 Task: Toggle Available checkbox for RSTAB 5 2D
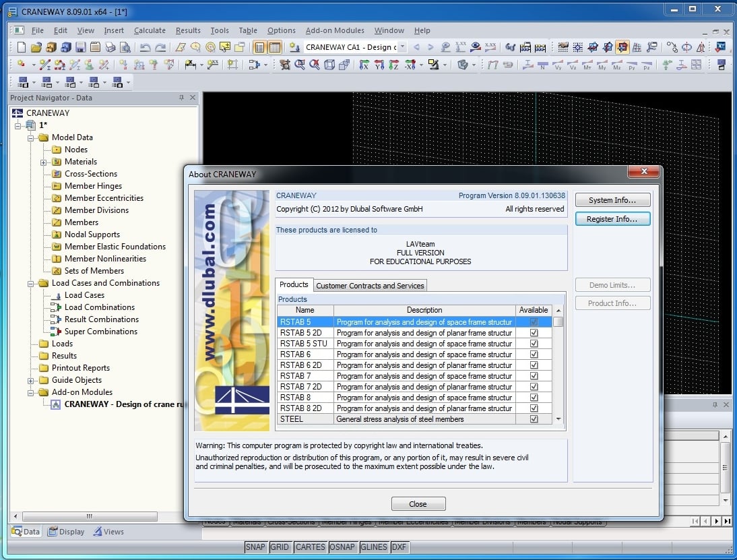point(534,333)
